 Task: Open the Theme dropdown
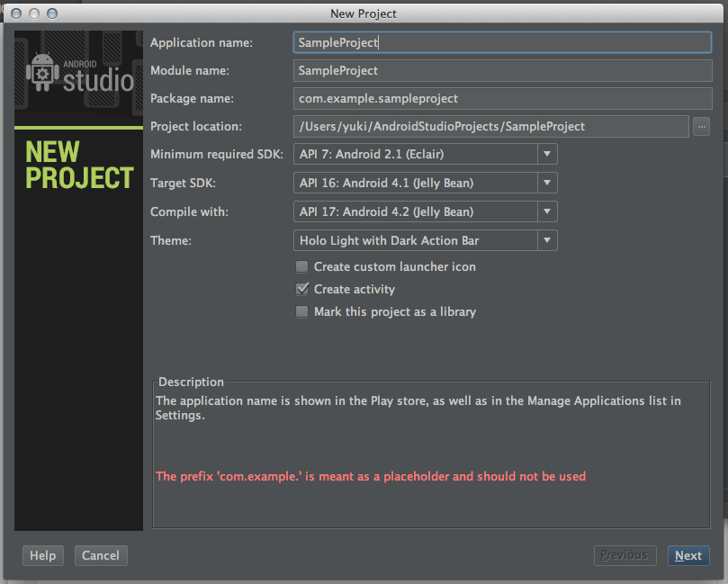(x=425, y=240)
